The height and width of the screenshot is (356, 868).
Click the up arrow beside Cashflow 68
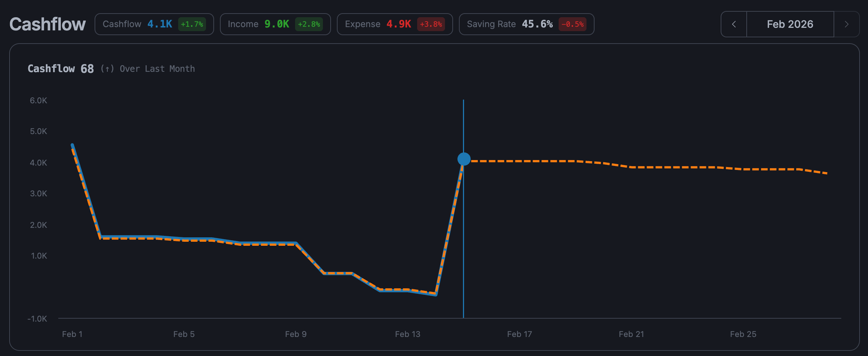pyautogui.click(x=107, y=69)
